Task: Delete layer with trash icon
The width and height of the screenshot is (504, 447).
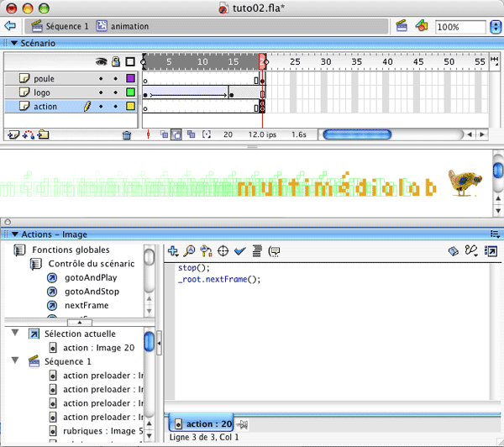Action: pos(127,135)
